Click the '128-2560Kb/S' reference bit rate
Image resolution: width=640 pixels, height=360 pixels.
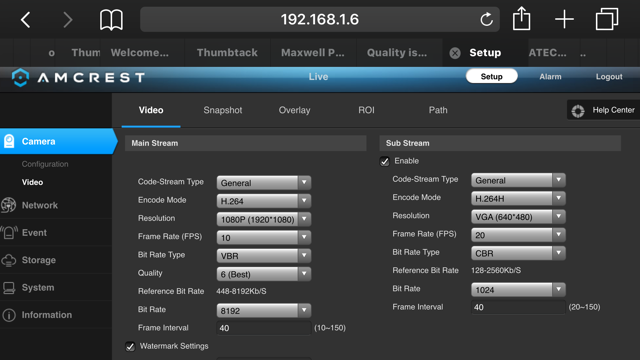[496, 271]
